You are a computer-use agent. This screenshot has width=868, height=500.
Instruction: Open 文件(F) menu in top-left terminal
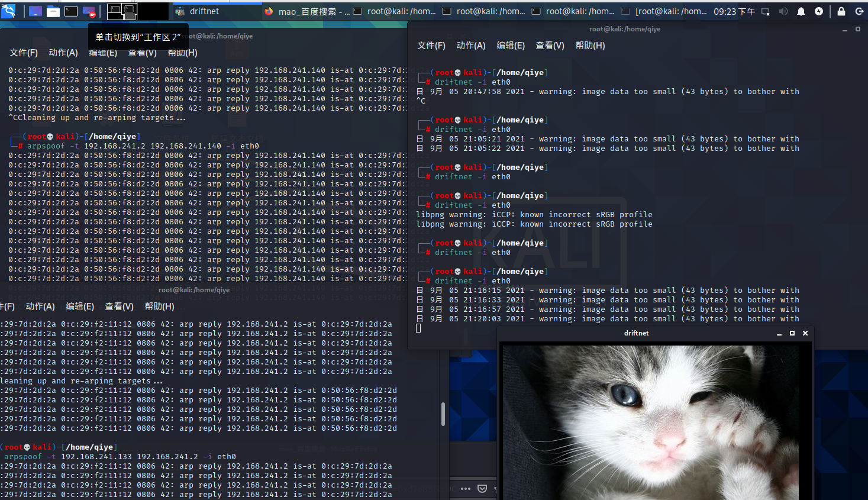pos(24,53)
